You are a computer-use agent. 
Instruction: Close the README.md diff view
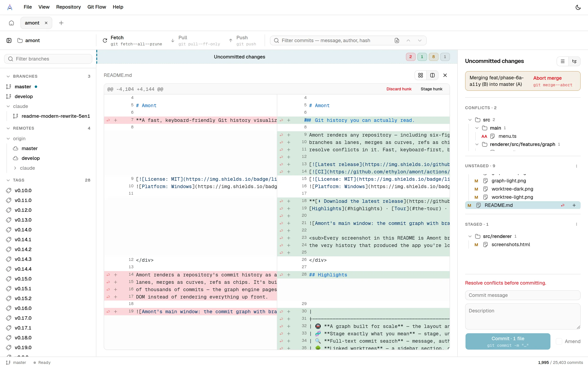coord(445,75)
